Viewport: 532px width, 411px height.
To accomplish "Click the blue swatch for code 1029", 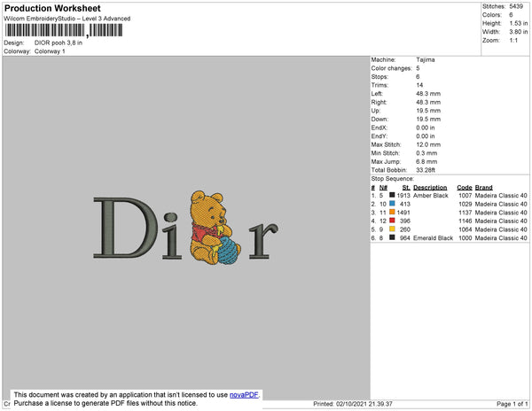I will 392,204.
